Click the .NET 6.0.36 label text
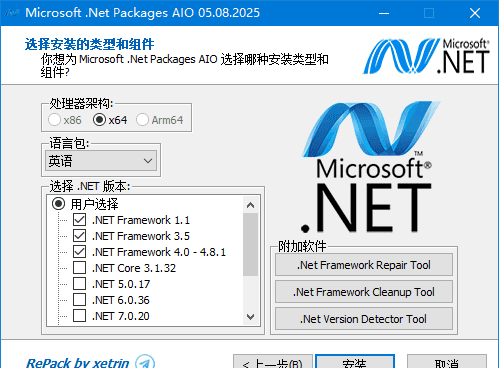This screenshot has height=368, width=499. pos(121,300)
